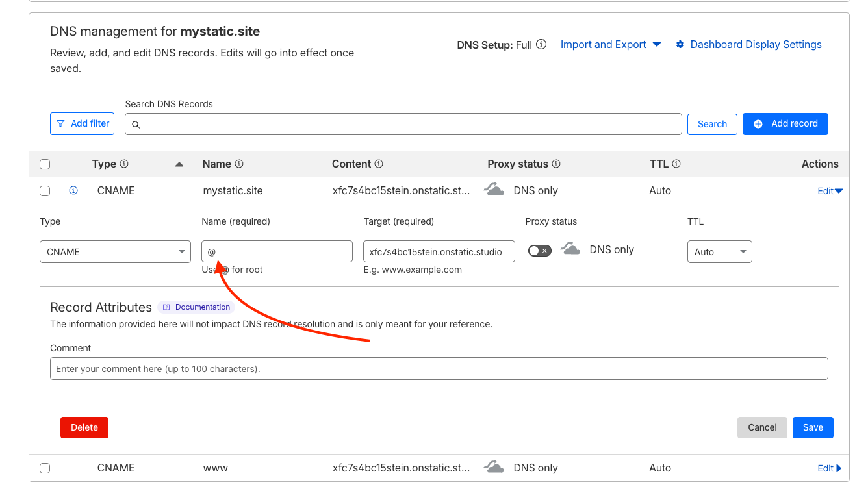Click the info icon next to Content header

379,164
